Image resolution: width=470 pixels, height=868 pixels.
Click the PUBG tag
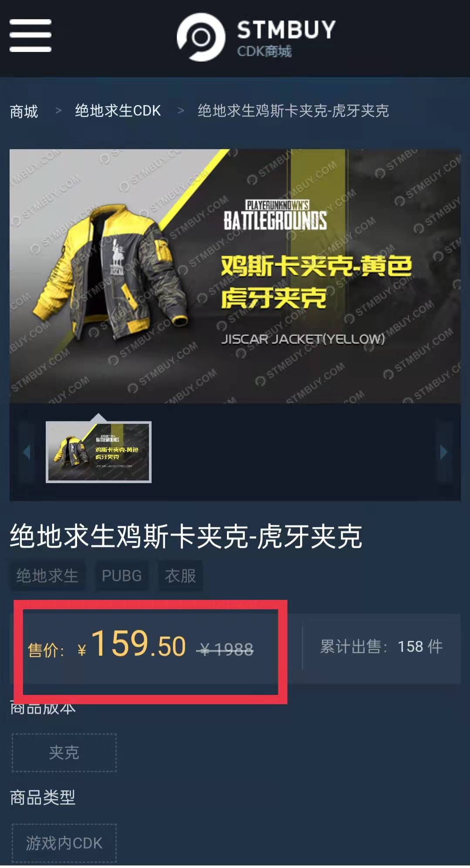click(122, 576)
